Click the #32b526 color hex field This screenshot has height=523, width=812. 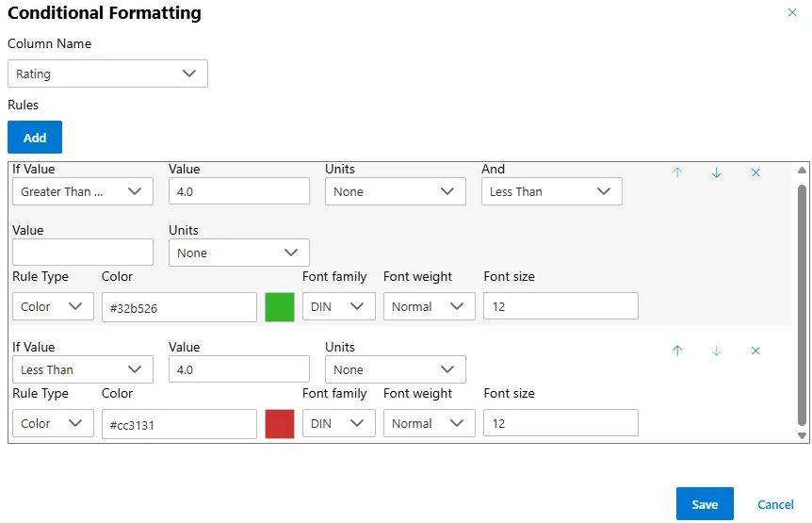tap(179, 307)
